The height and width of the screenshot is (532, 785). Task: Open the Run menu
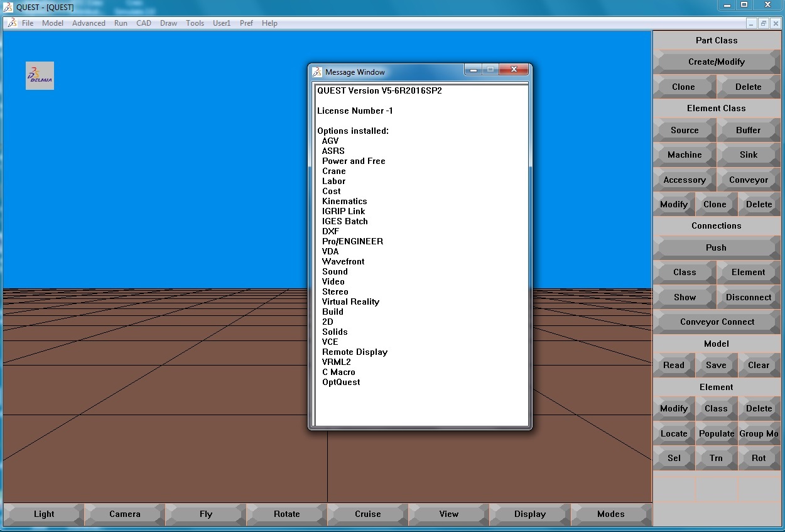click(x=121, y=23)
